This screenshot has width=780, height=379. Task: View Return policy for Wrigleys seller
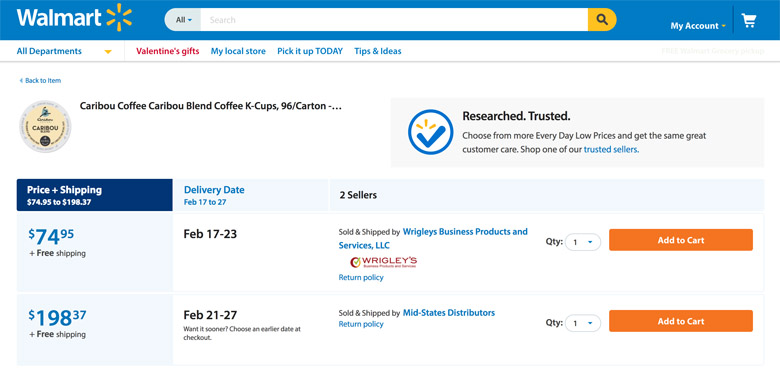361,278
